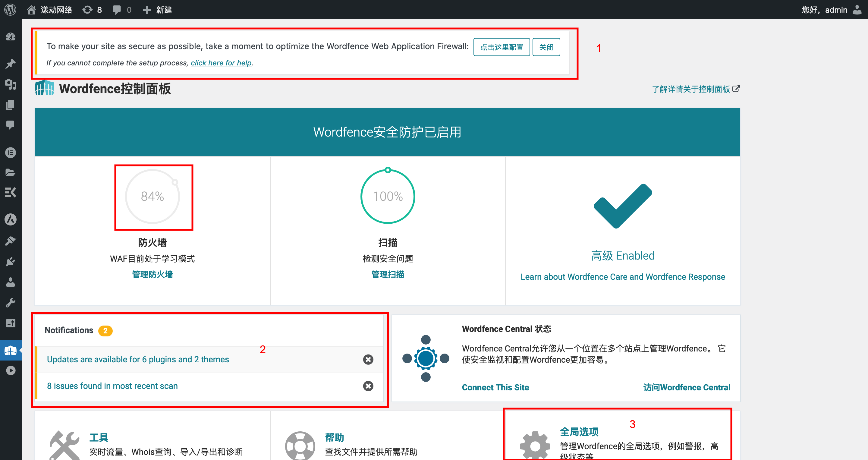868x460 pixels.
Task: Open 了解详情关于控制面板 documentation link
Action: (696, 89)
